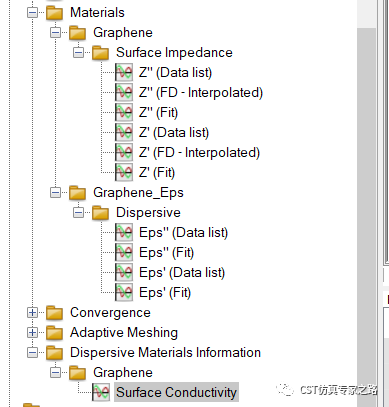Select the Eps' (Data list) entry
Viewport: 389px width, 407px height.
(182, 272)
